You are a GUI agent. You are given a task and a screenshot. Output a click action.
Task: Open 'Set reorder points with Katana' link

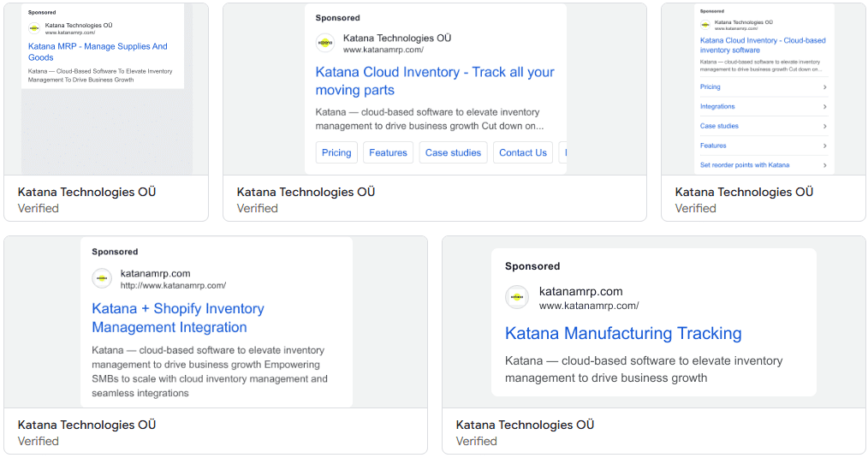coord(745,165)
